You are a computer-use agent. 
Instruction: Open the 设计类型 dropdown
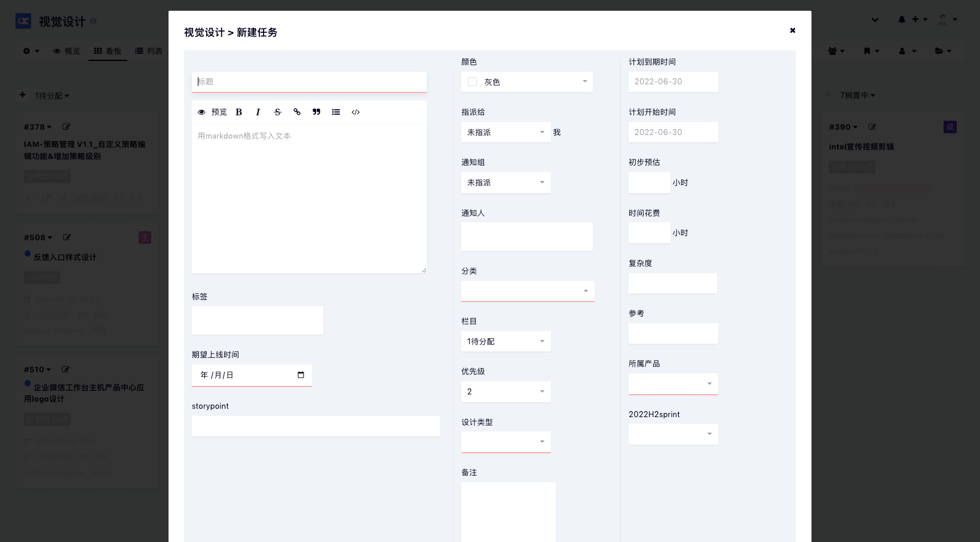506,442
